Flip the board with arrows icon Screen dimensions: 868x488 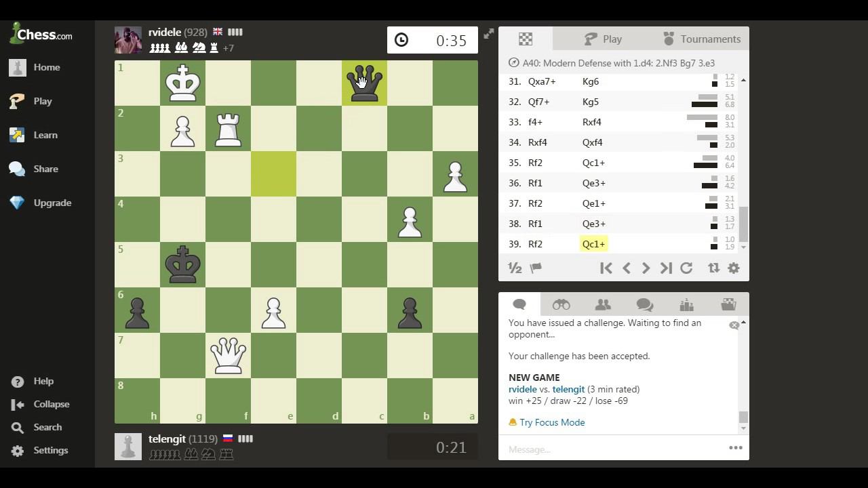click(713, 268)
